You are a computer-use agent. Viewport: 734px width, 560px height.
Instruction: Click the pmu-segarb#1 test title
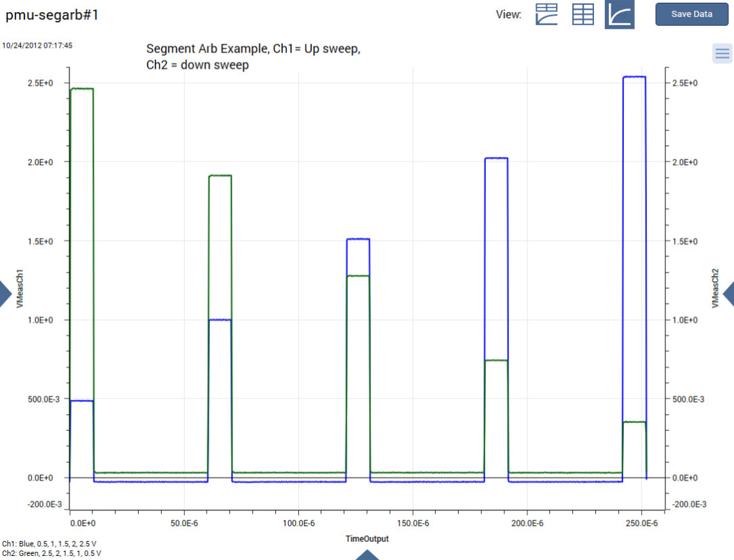(x=52, y=15)
